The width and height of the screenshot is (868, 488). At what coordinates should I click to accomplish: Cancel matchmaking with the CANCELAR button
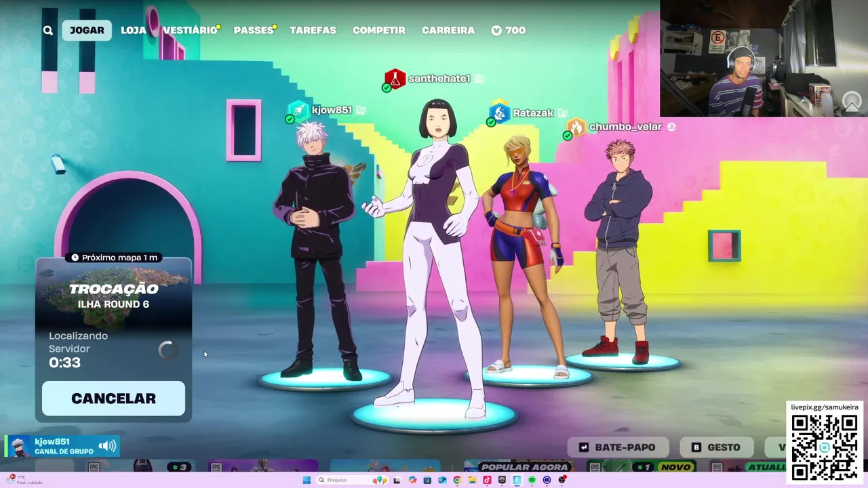point(113,399)
